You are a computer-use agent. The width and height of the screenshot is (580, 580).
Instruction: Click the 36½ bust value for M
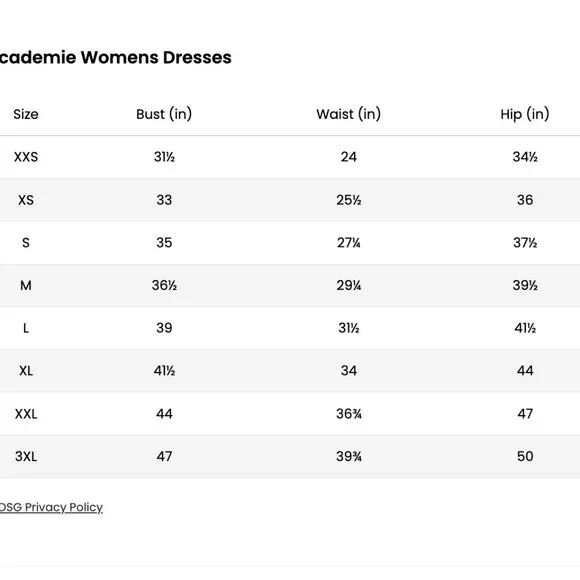(x=164, y=286)
